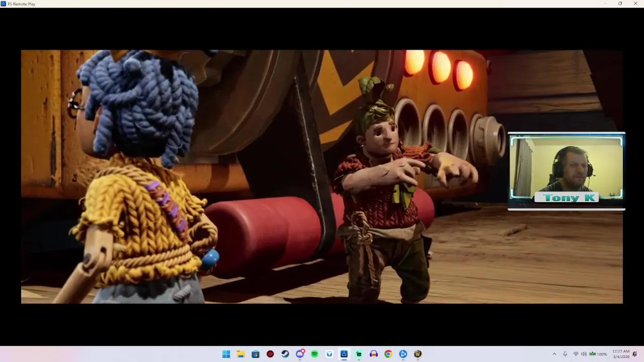Open Discord with the notification badge
Screen dimensions: 644x362
(300, 354)
